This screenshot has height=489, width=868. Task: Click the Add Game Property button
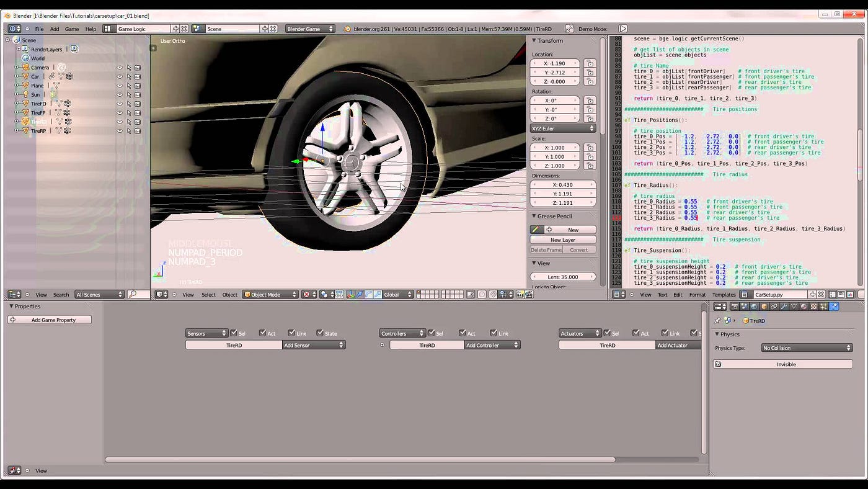(48, 319)
